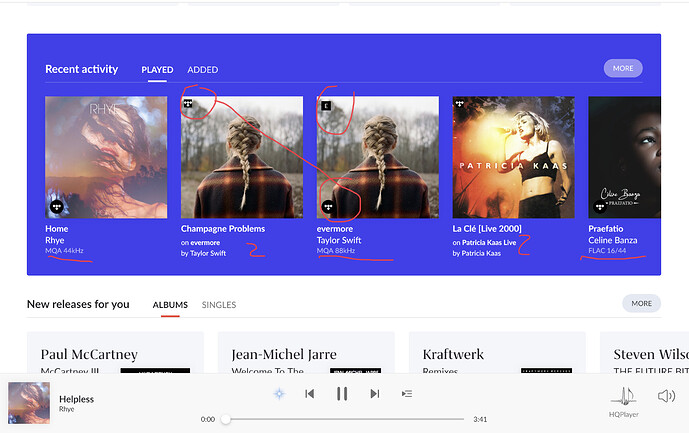Image resolution: width=689 pixels, height=433 pixels.
Task: Click 'on Patricia Kaas Live' link
Action: point(484,243)
